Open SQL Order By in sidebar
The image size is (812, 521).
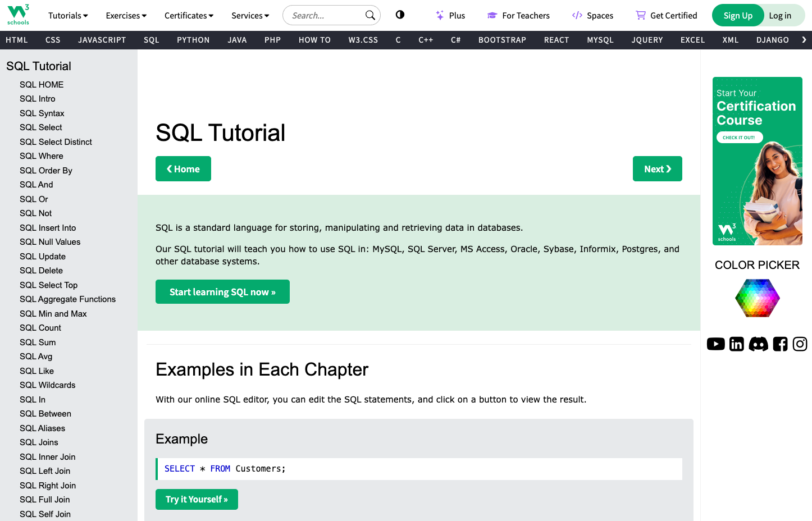click(x=46, y=171)
